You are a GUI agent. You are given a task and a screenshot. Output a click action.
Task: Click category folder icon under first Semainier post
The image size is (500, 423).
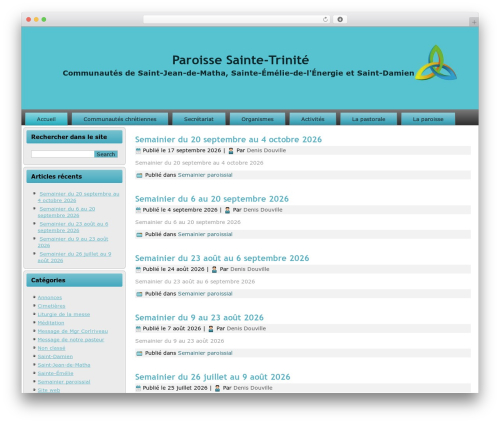pos(139,175)
